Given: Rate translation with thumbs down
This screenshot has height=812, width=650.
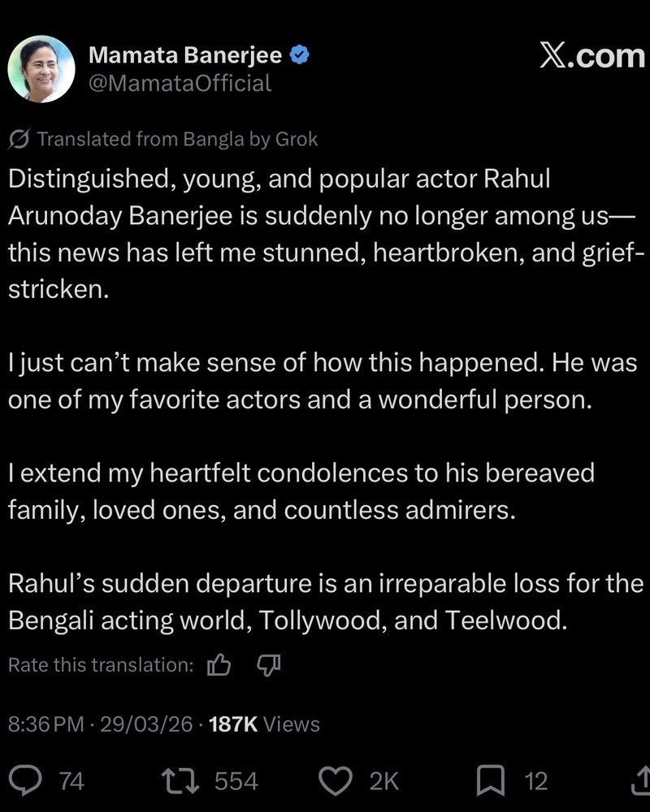Looking at the screenshot, I should [268, 666].
